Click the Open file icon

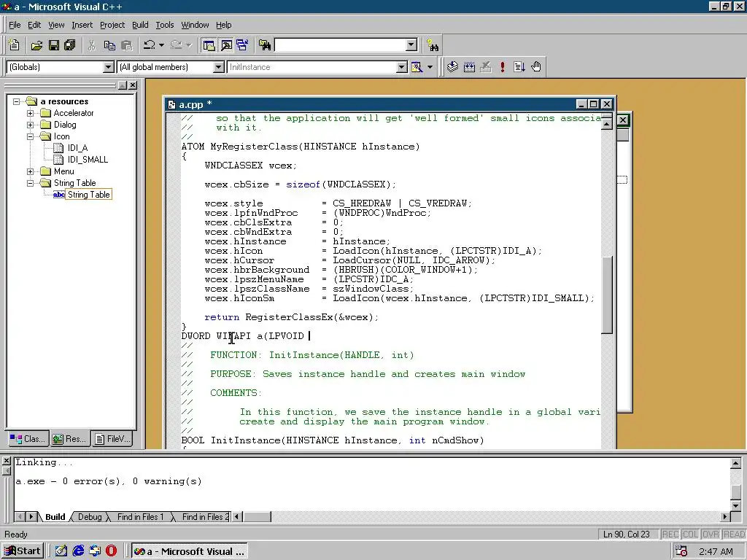36,45
